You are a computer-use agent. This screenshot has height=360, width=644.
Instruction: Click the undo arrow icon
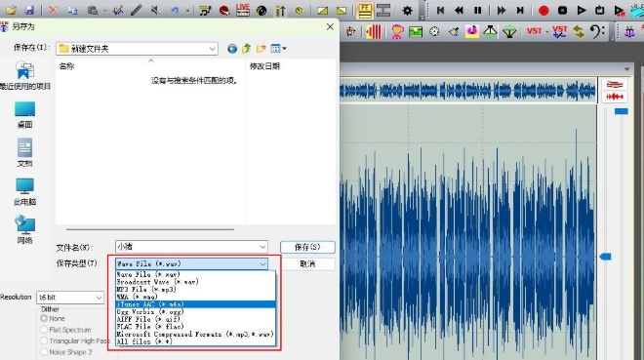[x=175, y=11]
